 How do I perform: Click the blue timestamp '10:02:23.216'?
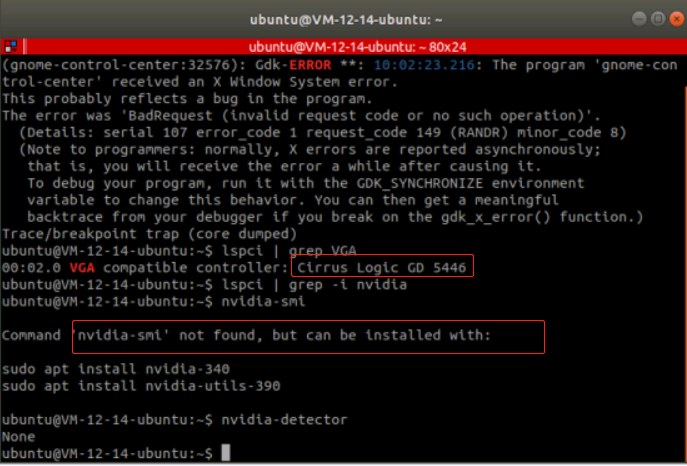424,65
